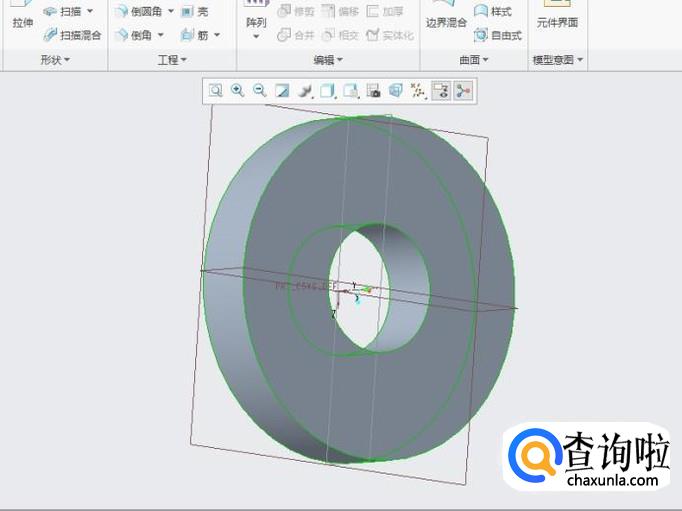
Task: Click the Refit view icon
Action: pos(215,91)
